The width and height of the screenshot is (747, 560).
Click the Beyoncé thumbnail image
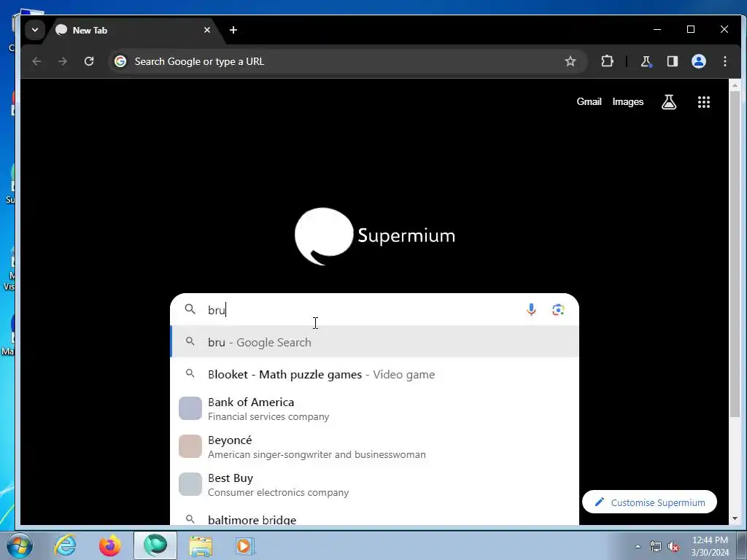[x=190, y=446]
